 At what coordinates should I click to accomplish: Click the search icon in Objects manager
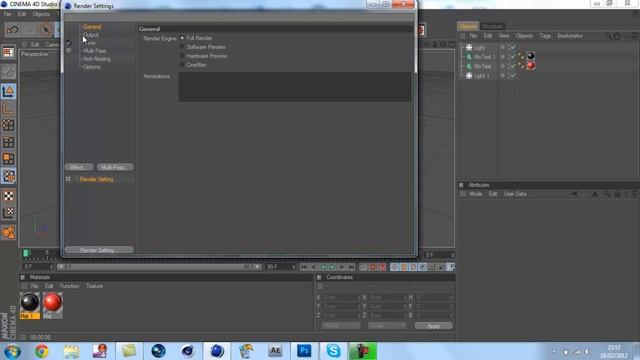[608, 36]
